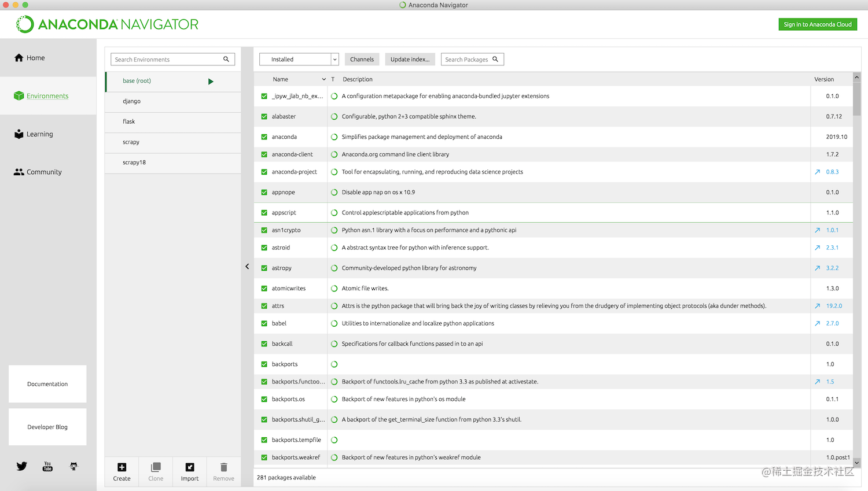Open the Developer Blog link
Image resolution: width=868 pixels, height=491 pixels.
point(47,427)
